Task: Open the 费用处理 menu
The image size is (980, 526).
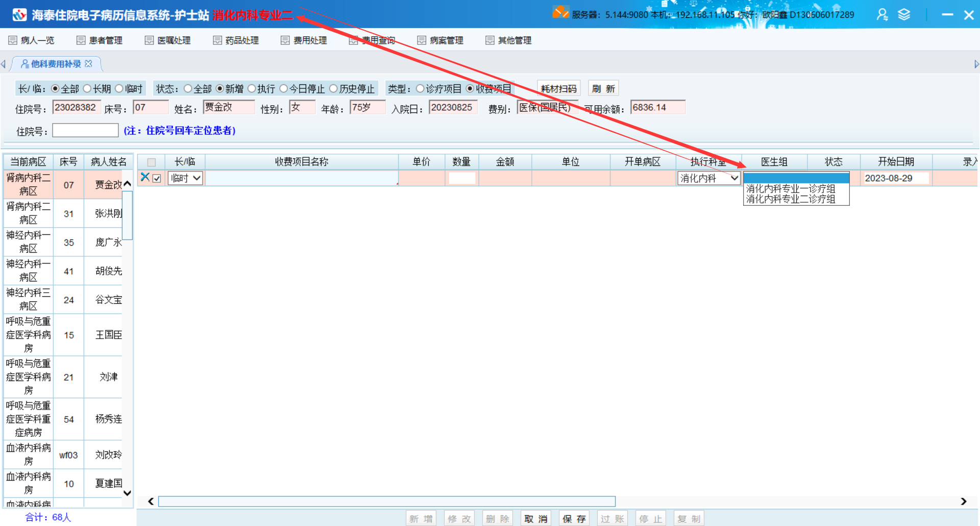Action: click(304, 40)
